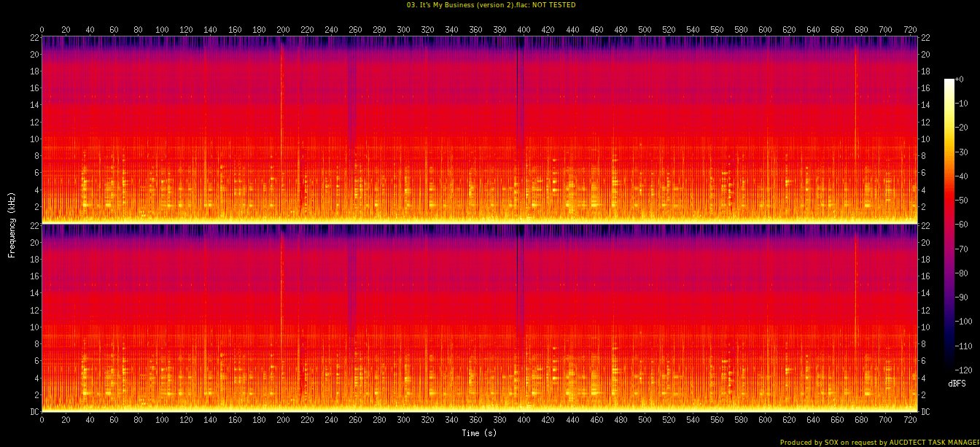Click the +0 label on the dBFS scale
The width and height of the screenshot is (980, 447).
pyautogui.click(x=961, y=79)
